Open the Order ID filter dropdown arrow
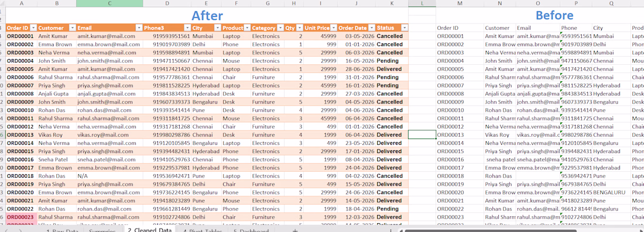Screen dimensions: 644x232 (x=33, y=28)
